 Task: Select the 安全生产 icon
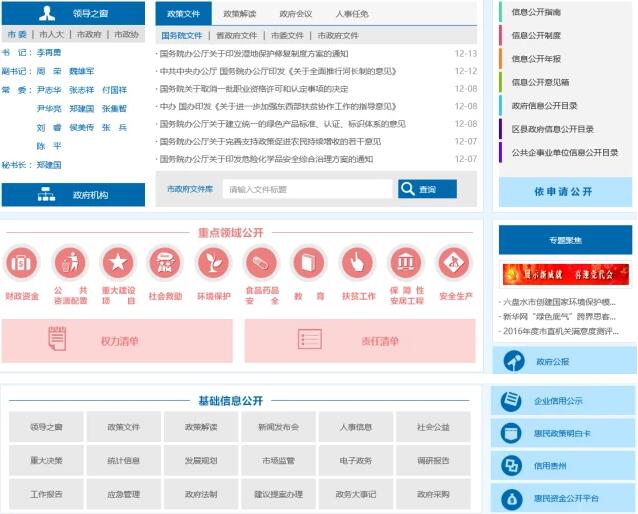coord(454,263)
